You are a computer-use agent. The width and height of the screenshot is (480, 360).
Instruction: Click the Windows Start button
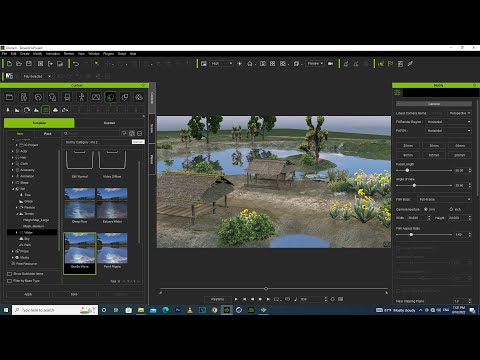(6, 310)
